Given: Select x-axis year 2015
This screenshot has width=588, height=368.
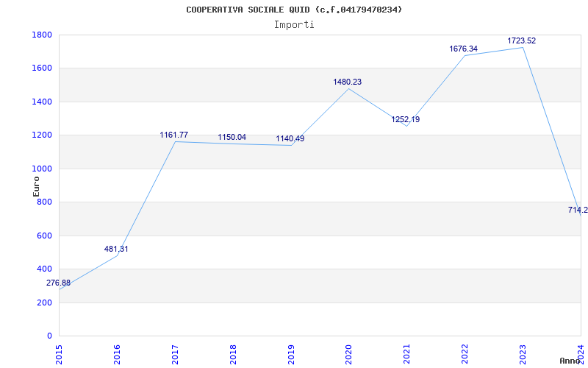Looking at the screenshot, I should 59,354.
